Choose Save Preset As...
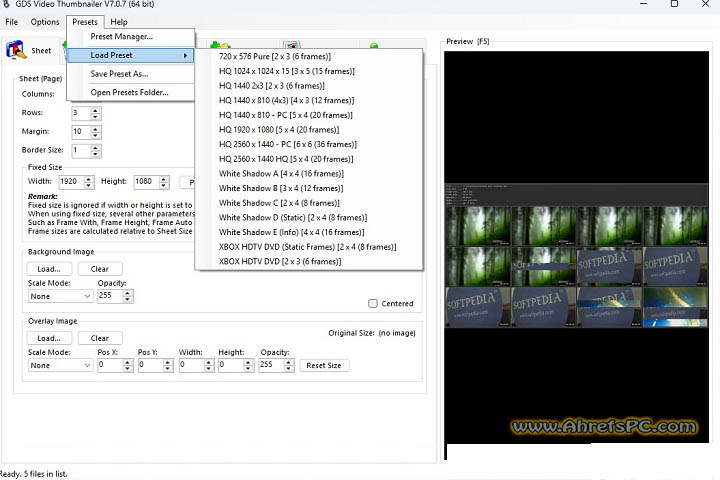The width and height of the screenshot is (720, 480). pyautogui.click(x=131, y=73)
